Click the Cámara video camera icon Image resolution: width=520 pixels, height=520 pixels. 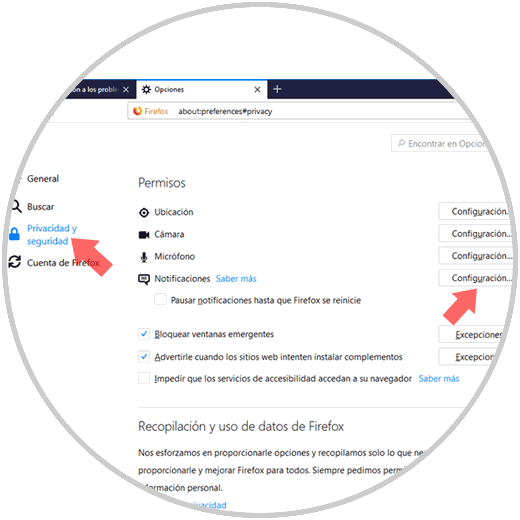[144, 235]
